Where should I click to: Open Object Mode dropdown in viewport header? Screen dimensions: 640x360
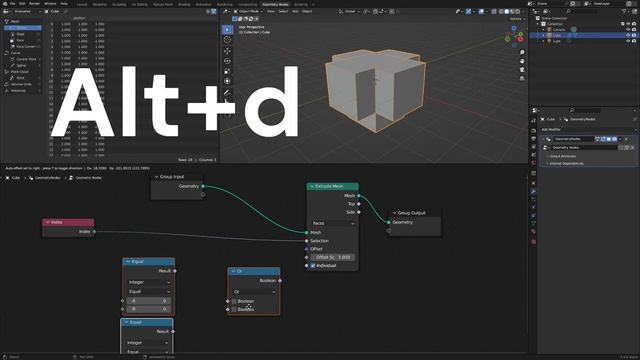coord(248,11)
